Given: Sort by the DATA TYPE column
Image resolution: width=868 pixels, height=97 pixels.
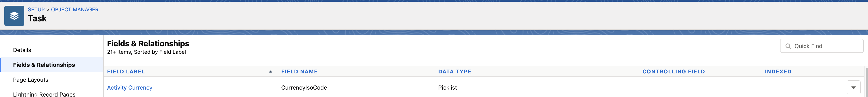Looking at the screenshot, I should pos(454,72).
